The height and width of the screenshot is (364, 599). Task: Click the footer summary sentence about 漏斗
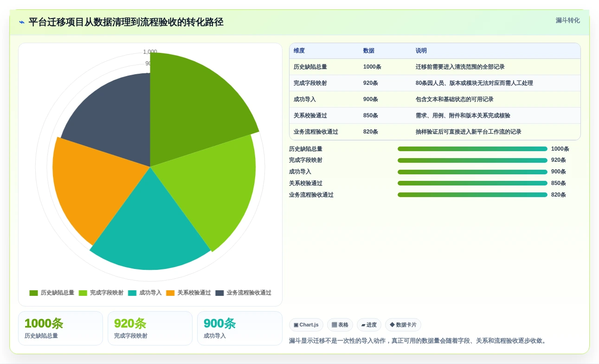[419, 341]
